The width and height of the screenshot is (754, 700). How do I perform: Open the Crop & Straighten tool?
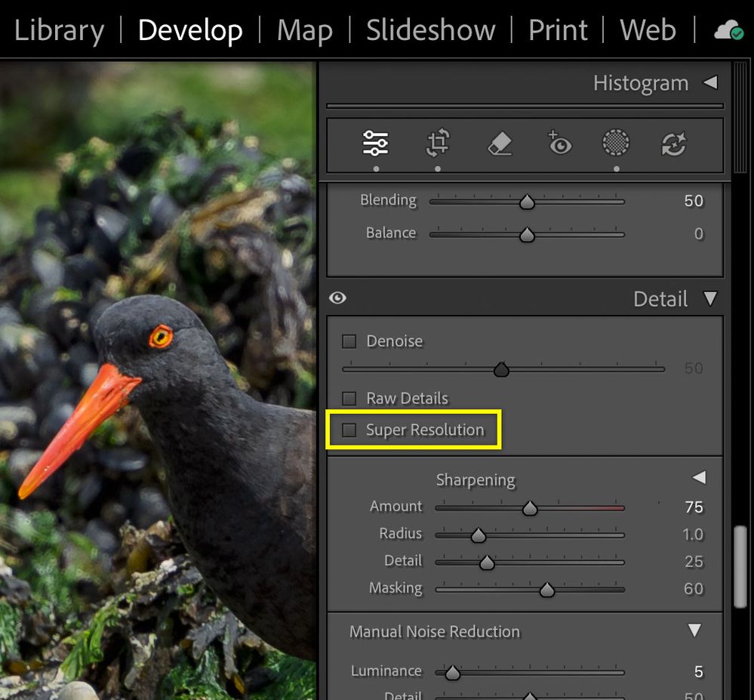tap(436, 143)
